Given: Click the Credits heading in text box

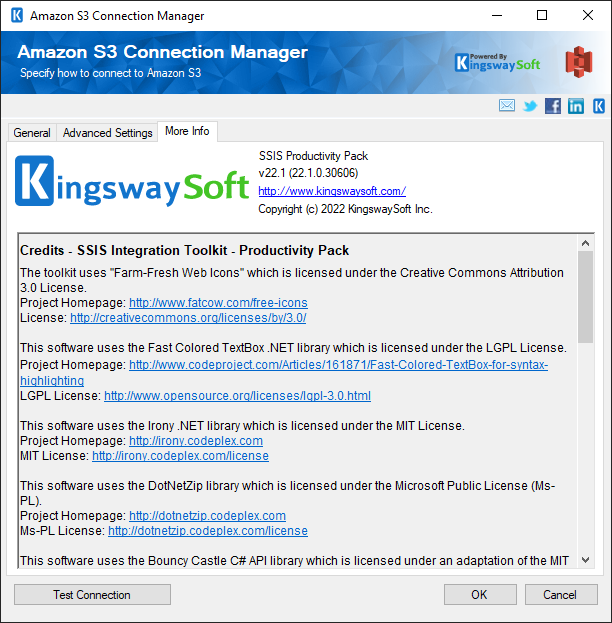Looking at the screenshot, I should [184, 250].
